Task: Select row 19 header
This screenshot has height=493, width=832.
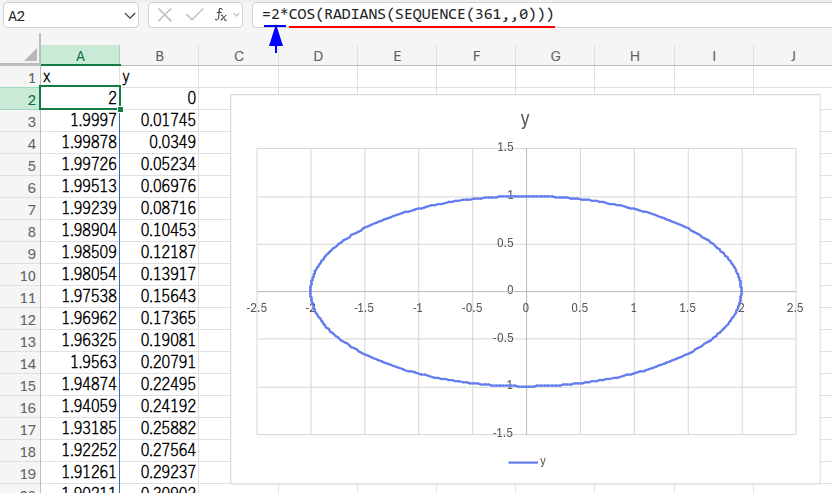Action: pos(20,473)
